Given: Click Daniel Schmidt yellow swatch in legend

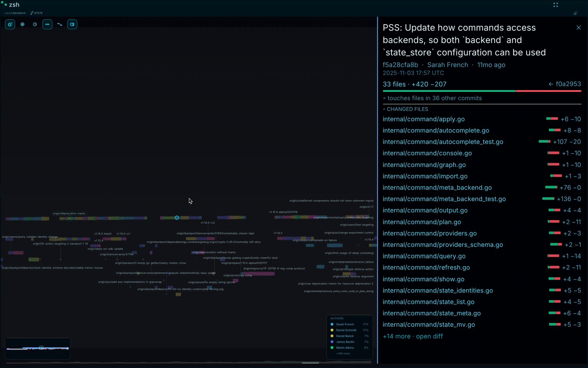Looking at the screenshot, I should coord(332,330).
